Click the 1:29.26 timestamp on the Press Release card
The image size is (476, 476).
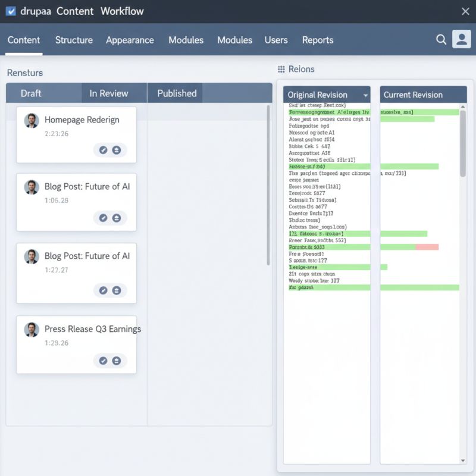click(x=57, y=343)
